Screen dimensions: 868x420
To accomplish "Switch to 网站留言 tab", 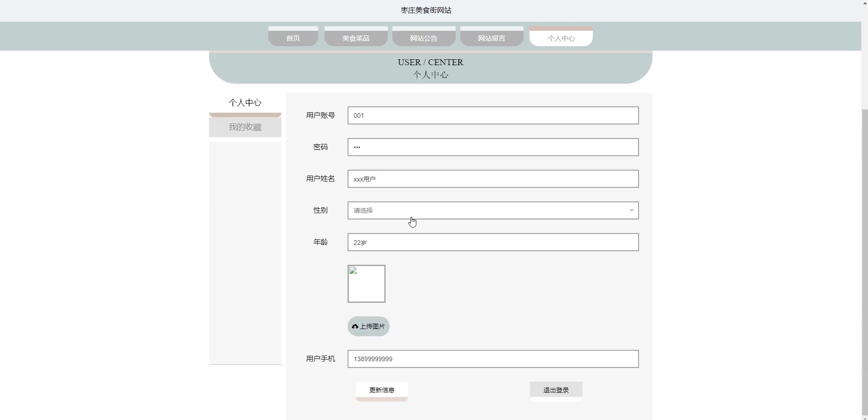I will pos(491,36).
